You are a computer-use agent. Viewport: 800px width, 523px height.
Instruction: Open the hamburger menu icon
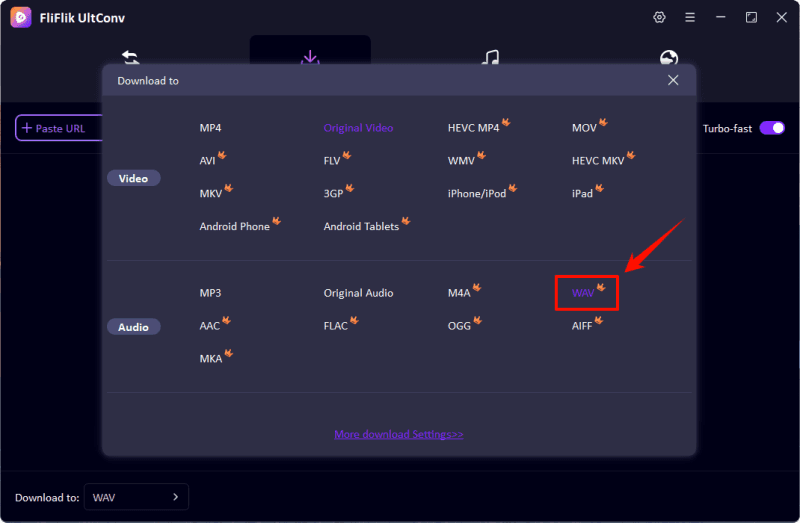coord(690,17)
